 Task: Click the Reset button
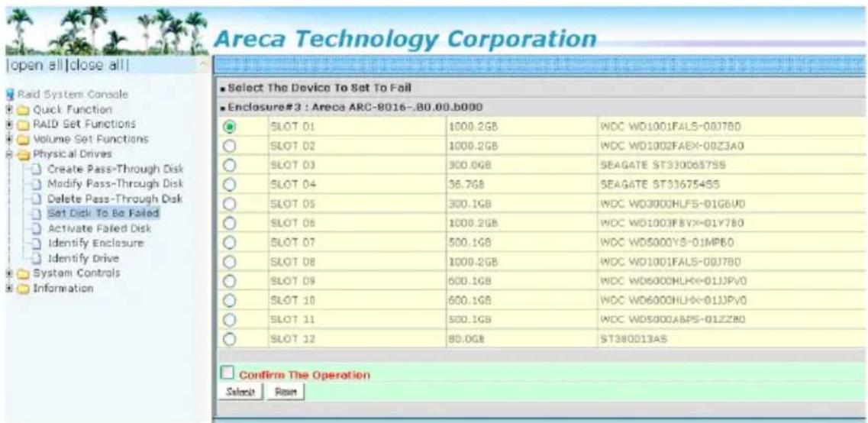click(x=286, y=392)
